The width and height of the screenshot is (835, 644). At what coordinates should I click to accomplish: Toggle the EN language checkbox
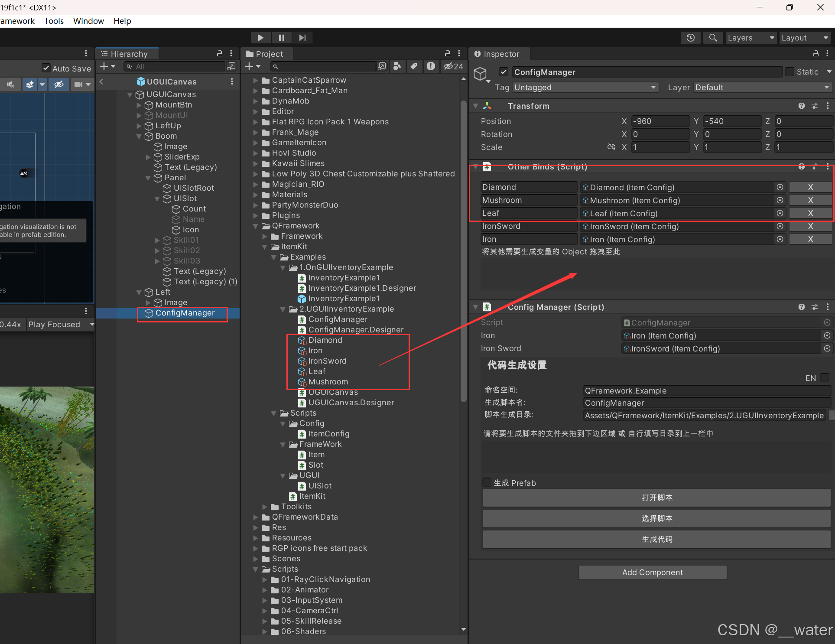pos(825,378)
